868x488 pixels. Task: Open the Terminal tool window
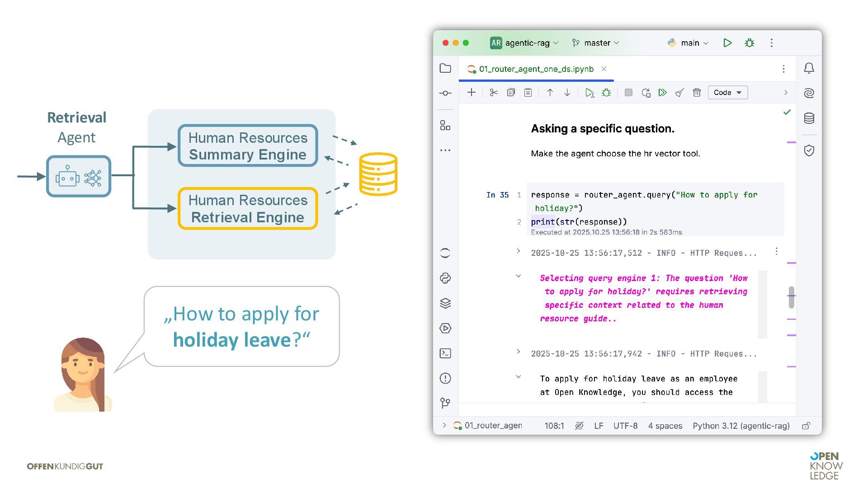[x=445, y=353]
